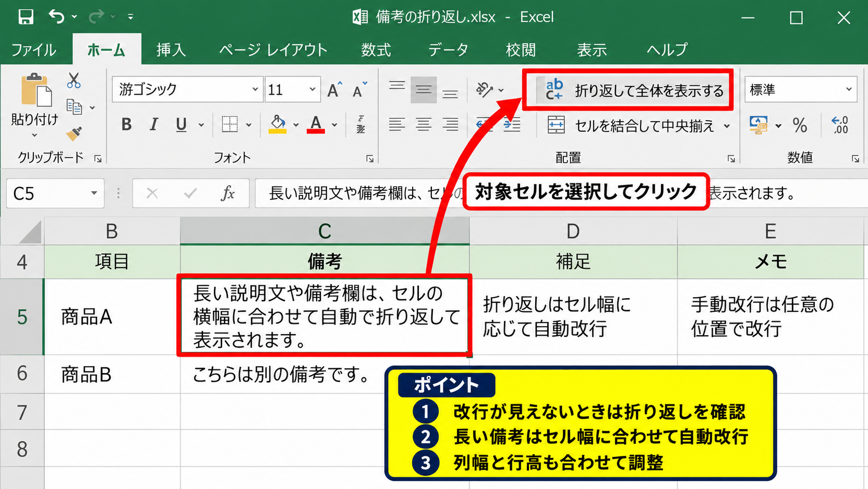Apply percent style to cells
Viewport: 868px width, 489px height.
tap(800, 125)
